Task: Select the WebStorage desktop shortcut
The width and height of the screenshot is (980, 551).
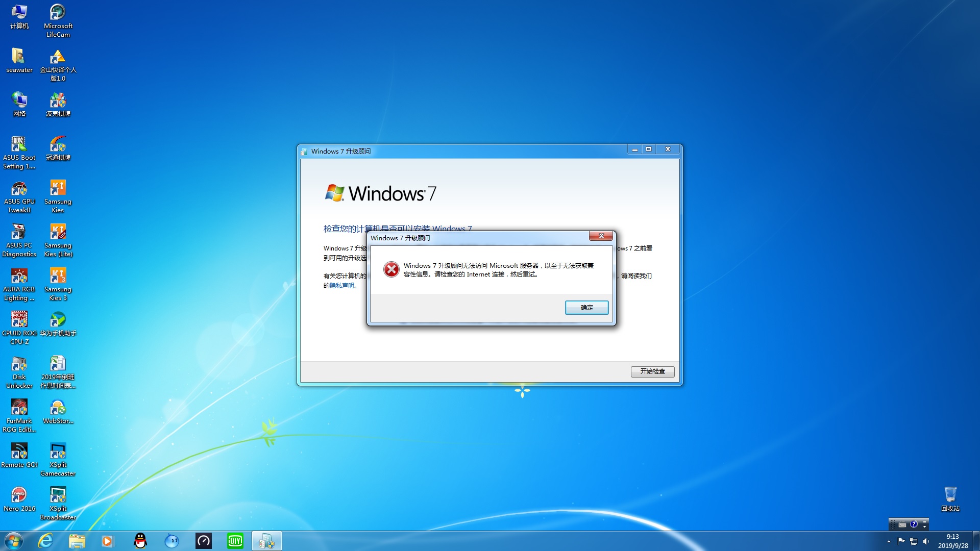Action: coord(58,411)
